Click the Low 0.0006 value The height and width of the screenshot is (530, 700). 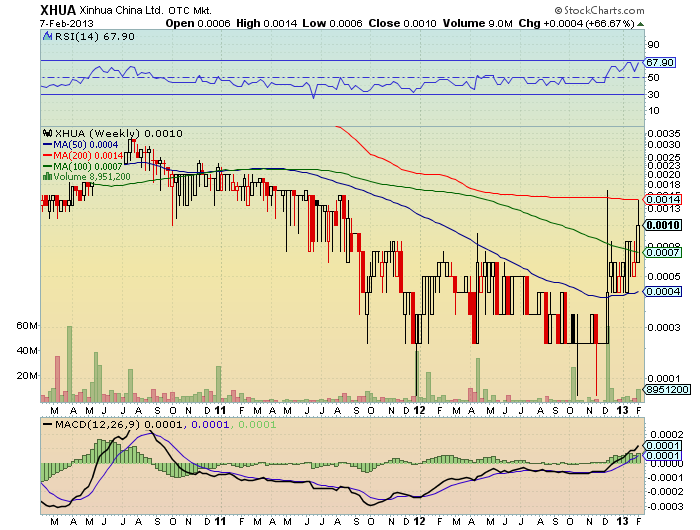(x=332, y=23)
